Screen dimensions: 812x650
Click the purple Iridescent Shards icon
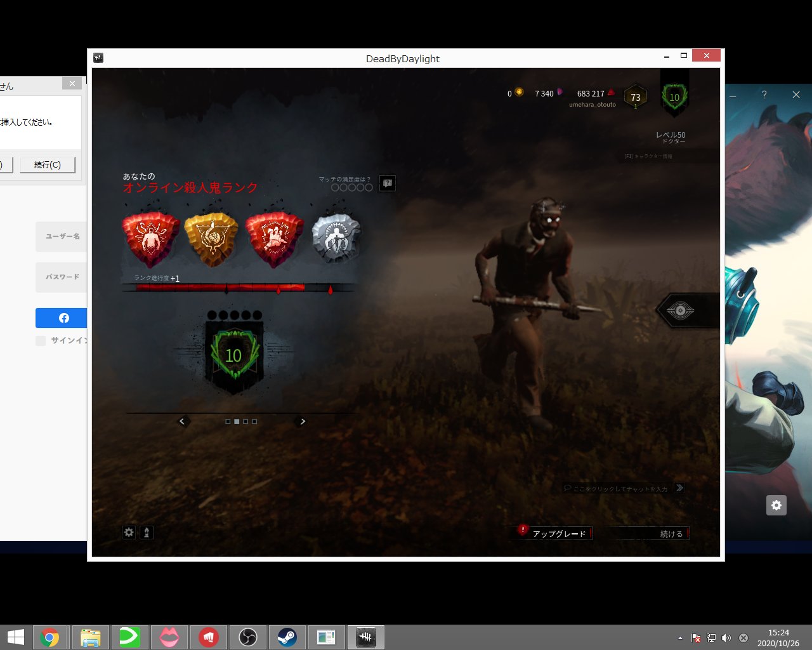pyautogui.click(x=560, y=92)
